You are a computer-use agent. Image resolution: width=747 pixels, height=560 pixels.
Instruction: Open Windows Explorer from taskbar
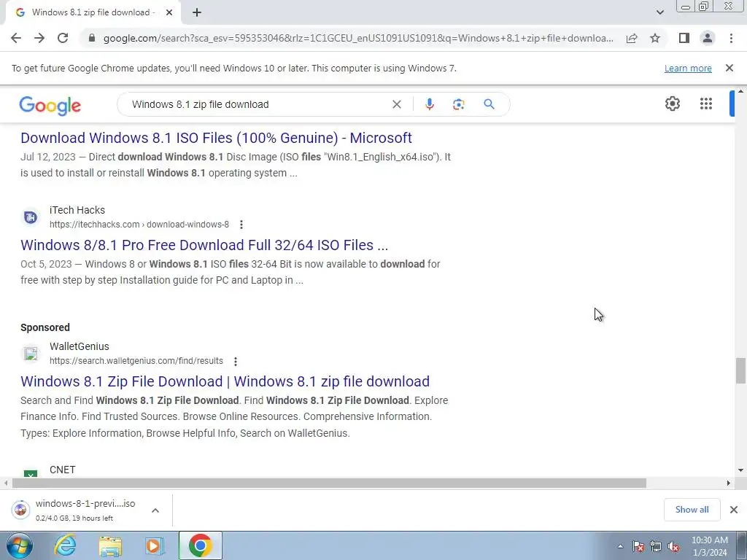tap(111, 545)
